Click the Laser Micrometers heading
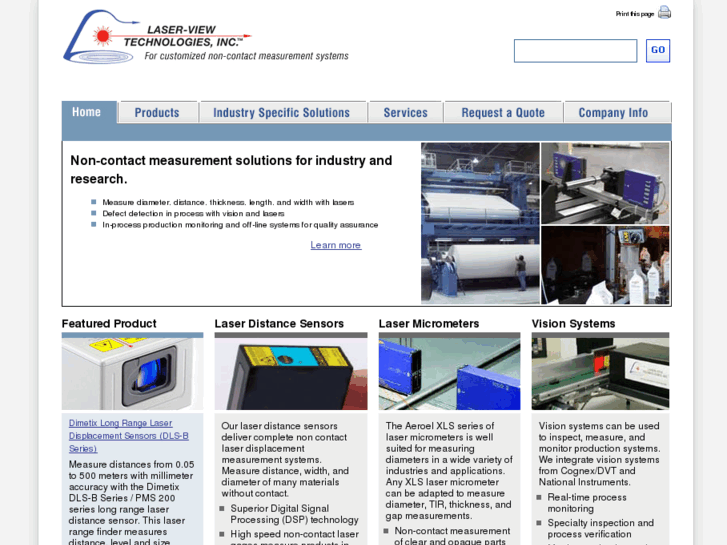The height and width of the screenshot is (545, 727). pos(429,324)
